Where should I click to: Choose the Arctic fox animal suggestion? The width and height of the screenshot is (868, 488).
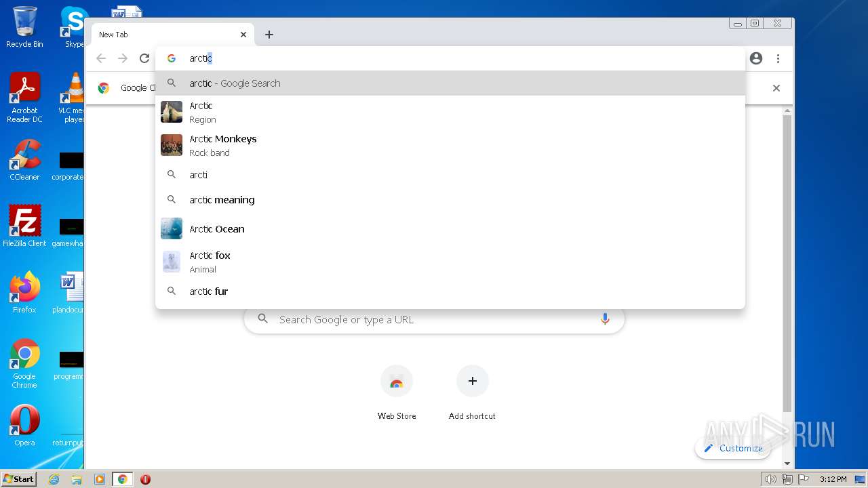click(450, 262)
